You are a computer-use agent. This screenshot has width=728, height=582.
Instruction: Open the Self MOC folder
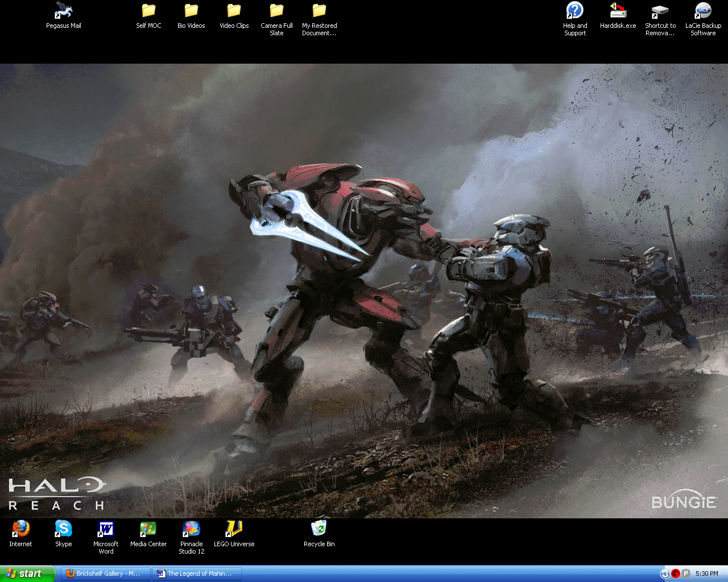[x=148, y=11]
